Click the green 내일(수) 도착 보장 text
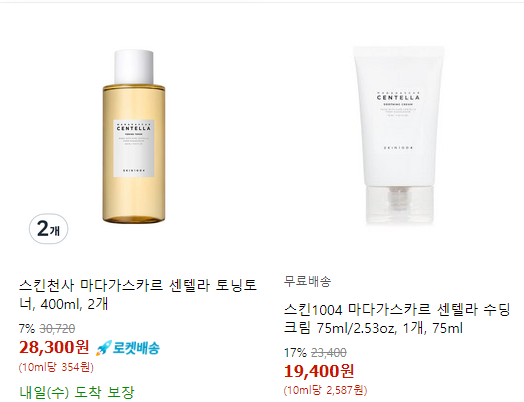 click(77, 392)
